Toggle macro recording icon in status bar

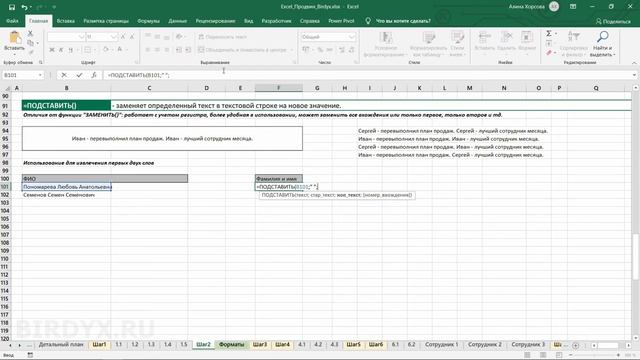(x=30, y=356)
